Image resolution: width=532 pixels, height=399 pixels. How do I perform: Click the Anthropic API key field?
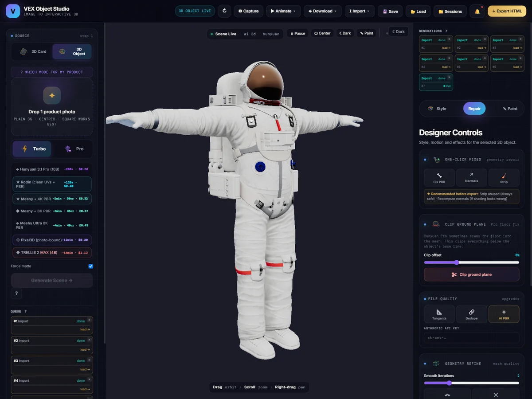[472, 338]
